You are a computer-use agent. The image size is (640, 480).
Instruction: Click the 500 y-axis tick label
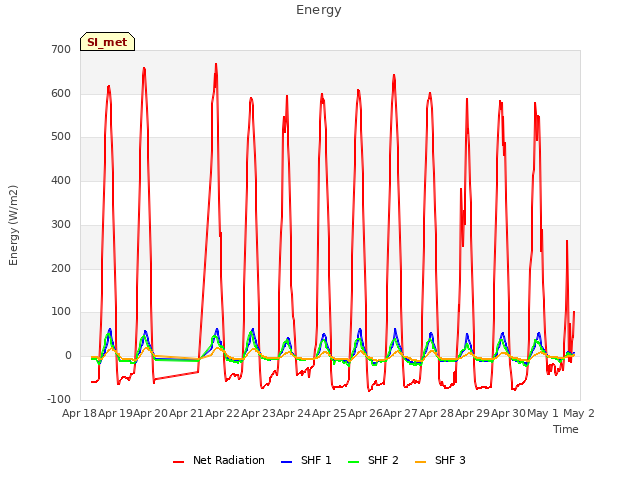[x=61, y=137]
